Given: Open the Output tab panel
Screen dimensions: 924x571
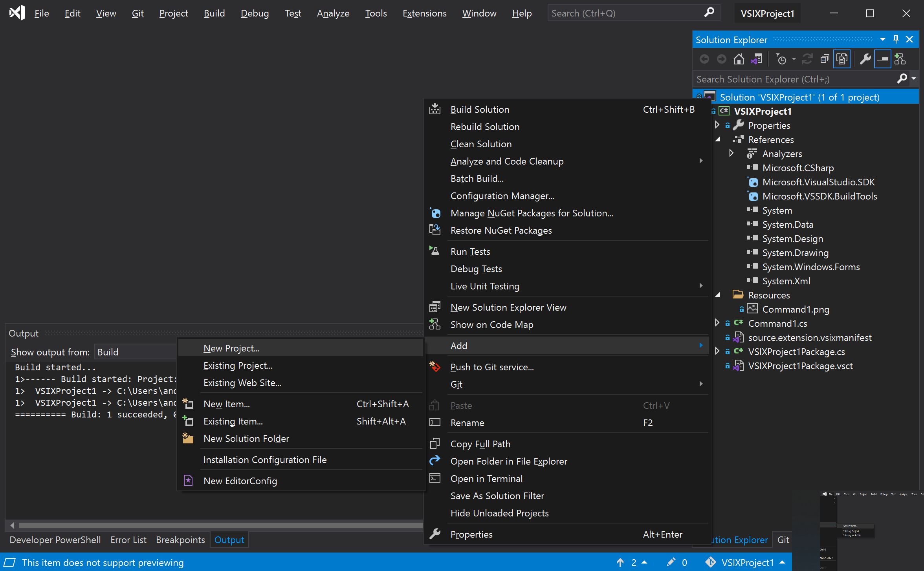Looking at the screenshot, I should [230, 539].
